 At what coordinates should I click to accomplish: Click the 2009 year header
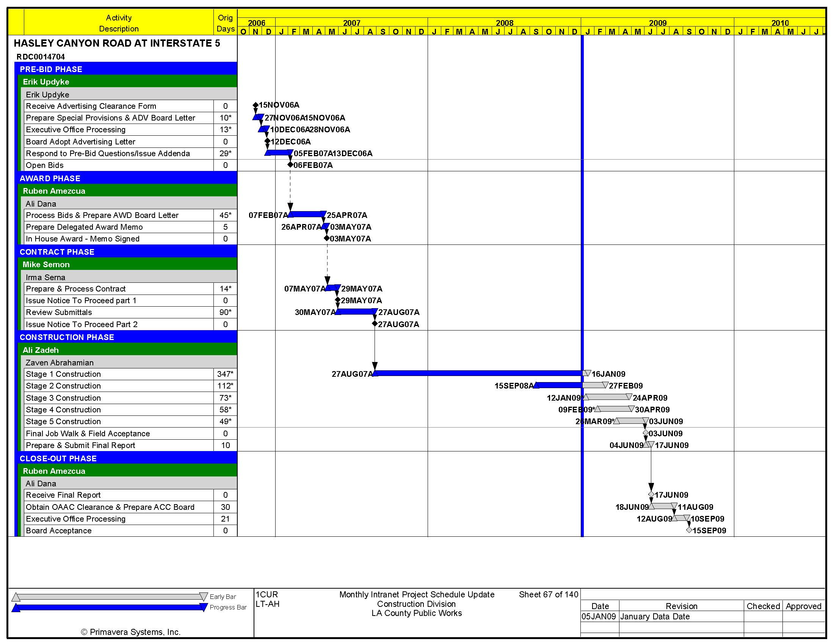tap(658, 23)
